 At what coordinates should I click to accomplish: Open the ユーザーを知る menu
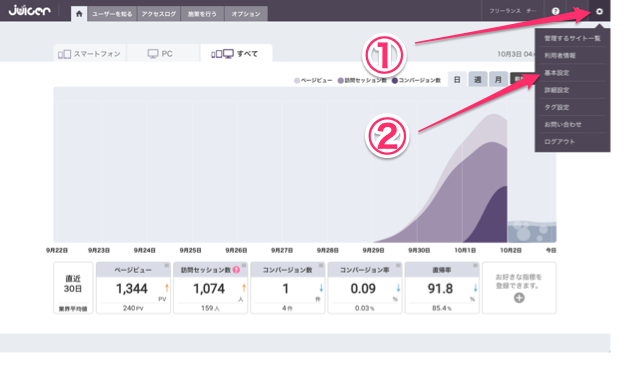(112, 14)
